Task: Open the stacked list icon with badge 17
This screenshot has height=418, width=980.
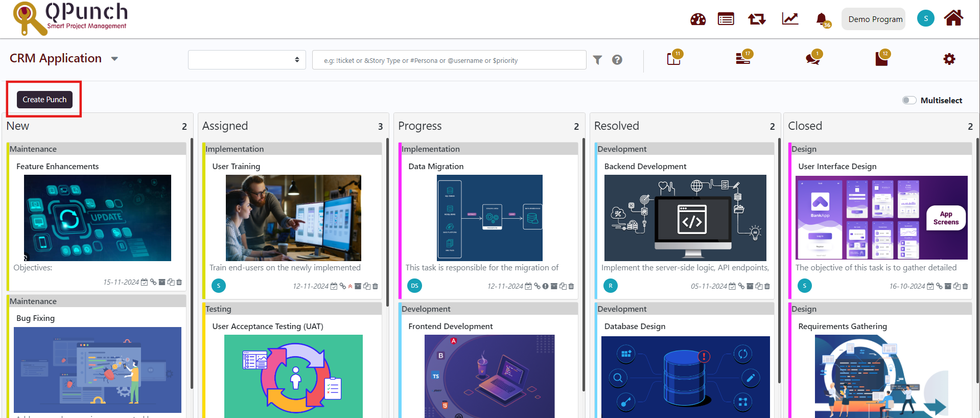Action: [744, 58]
